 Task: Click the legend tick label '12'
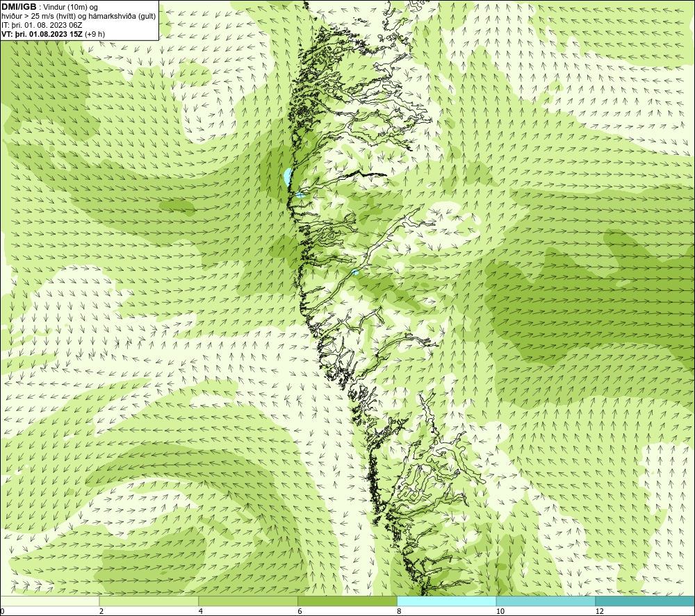coord(600,611)
